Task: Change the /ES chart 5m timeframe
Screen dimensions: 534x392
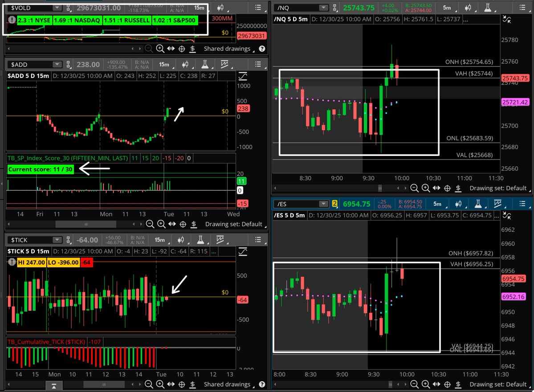Action: click(438, 204)
